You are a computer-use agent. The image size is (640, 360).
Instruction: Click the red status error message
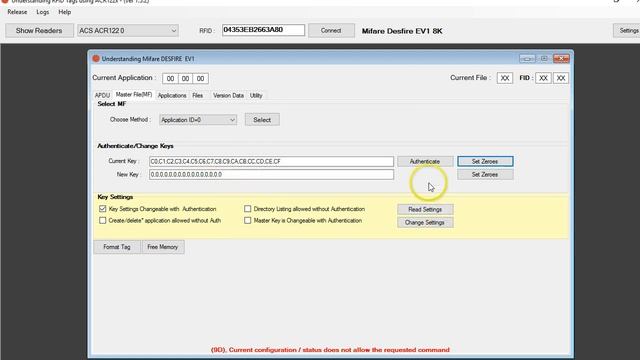[x=330, y=350]
